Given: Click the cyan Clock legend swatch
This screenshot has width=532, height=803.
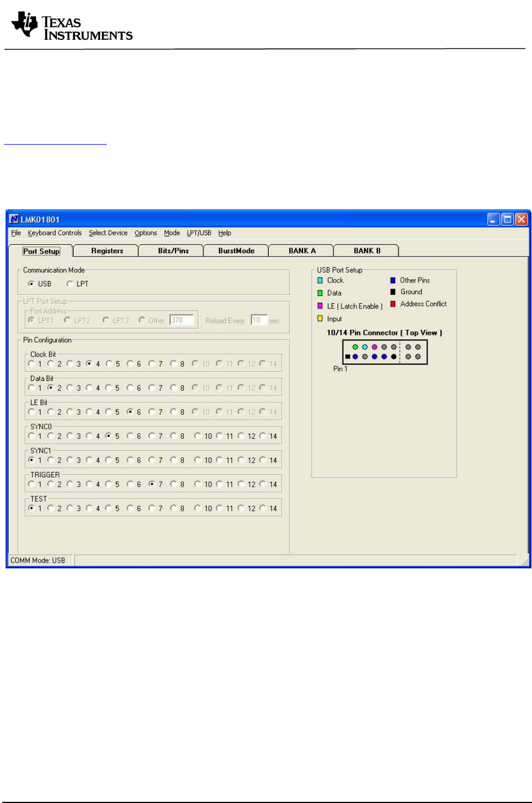Looking at the screenshot, I should (320, 280).
